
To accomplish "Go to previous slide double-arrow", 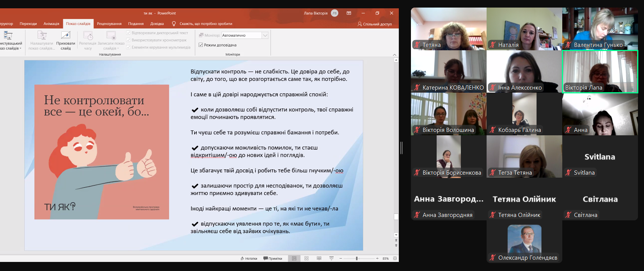I will pyautogui.click(x=396, y=240).
